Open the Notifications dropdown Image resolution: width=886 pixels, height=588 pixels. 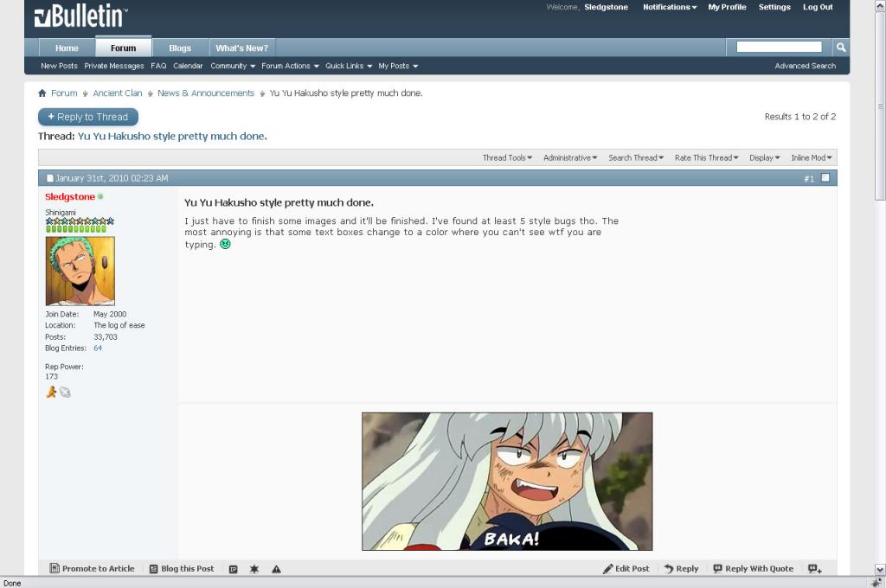(x=670, y=7)
